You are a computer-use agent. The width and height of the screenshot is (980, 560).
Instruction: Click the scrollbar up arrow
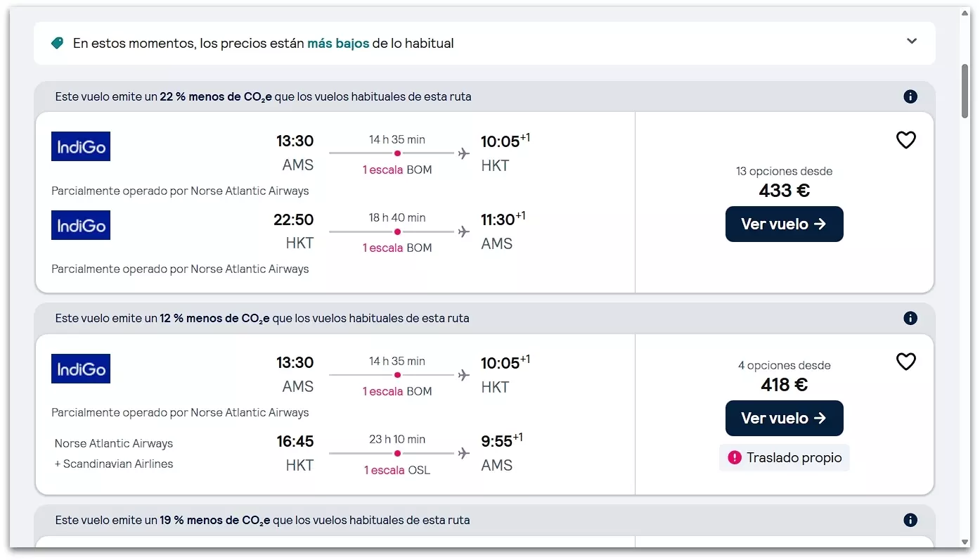pos(965,13)
